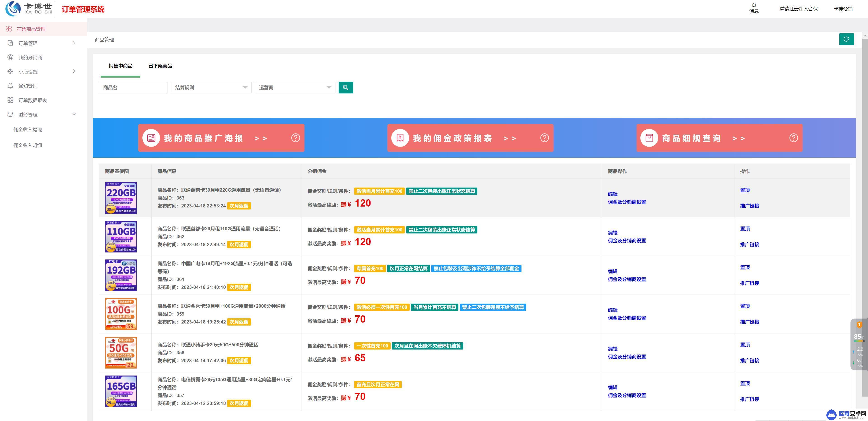Click the 在售商品管理 sidebar icon
Image resolution: width=868 pixels, height=421 pixels.
(x=9, y=29)
